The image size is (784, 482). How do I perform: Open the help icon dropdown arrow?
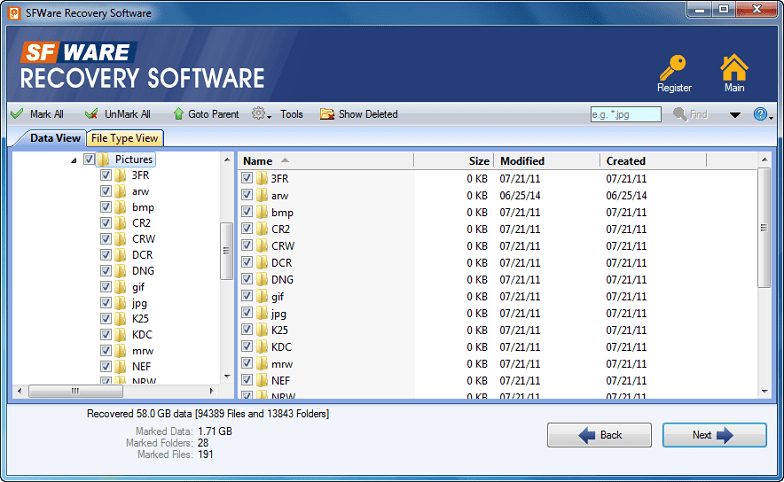tap(771, 117)
